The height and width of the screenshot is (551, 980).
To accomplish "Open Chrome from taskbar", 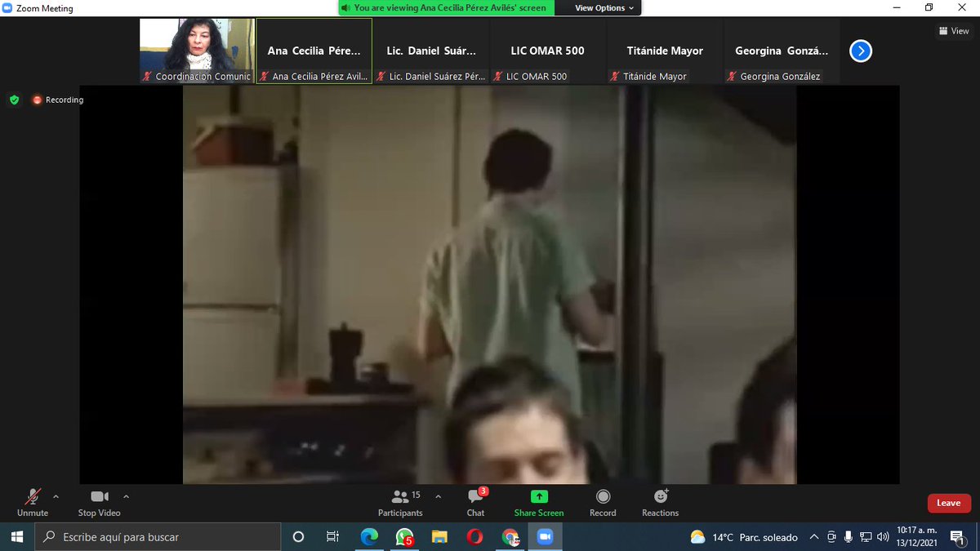I will [x=510, y=537].
